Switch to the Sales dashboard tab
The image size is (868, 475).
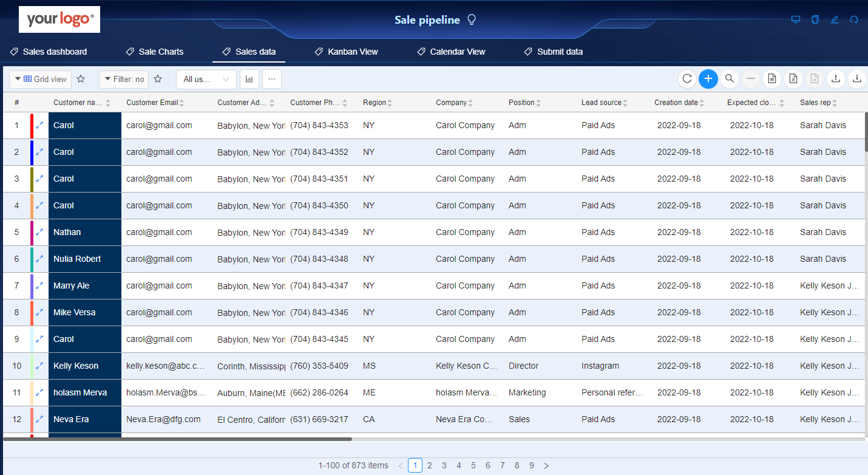(49, 52)
